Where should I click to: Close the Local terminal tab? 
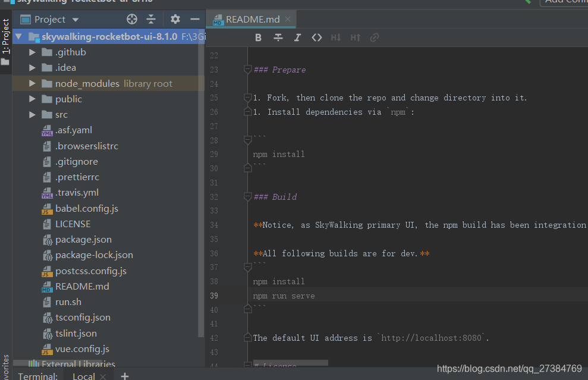coord(103,376)
